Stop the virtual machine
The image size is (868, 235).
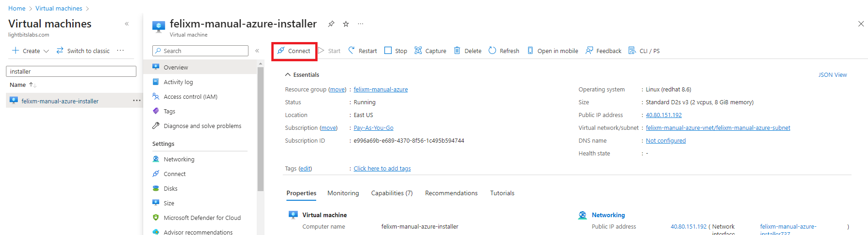point(396,51)
